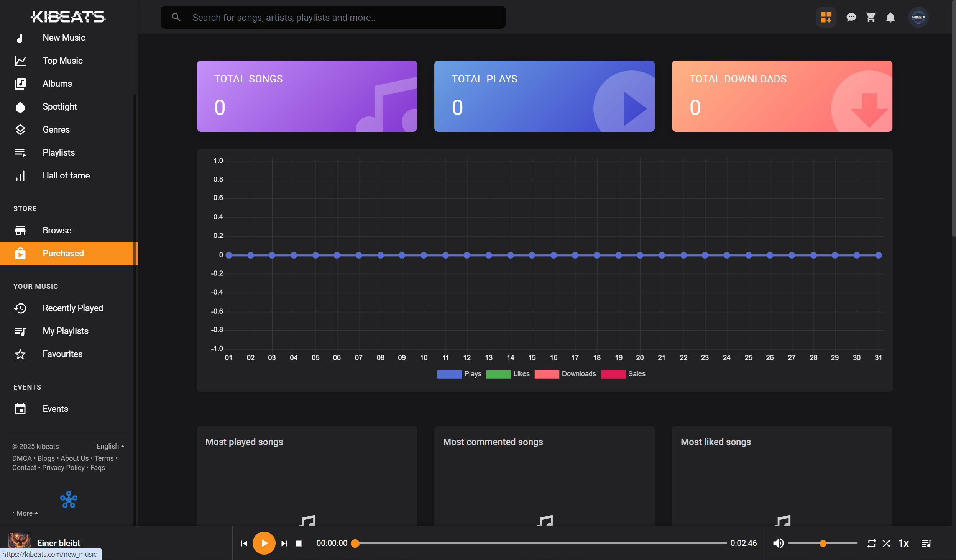Image resolution: width=956 pixels, height=560 pixels.
Task: Open the queue list icon
Action: click(926, 543)
